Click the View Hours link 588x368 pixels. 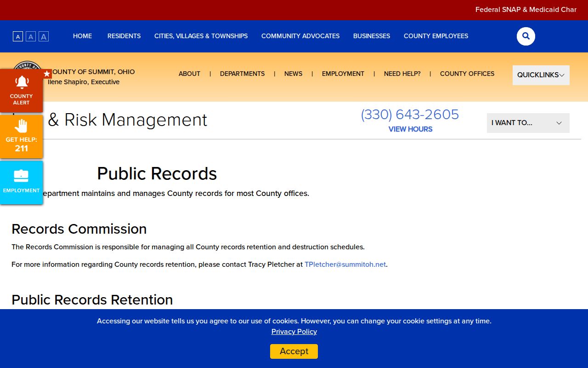410,129
